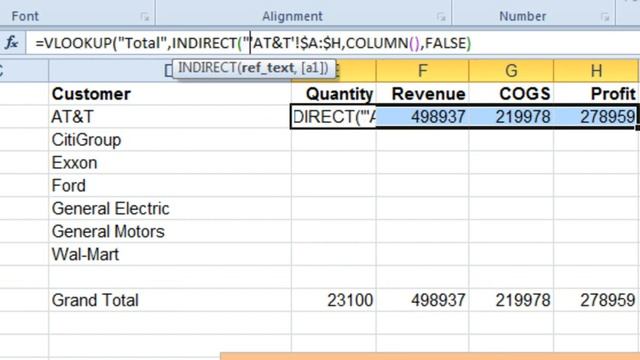The width and height of the screenshot is (640, 360).
Task: Select the General Electric cell
Action: [x=170, y=209]
